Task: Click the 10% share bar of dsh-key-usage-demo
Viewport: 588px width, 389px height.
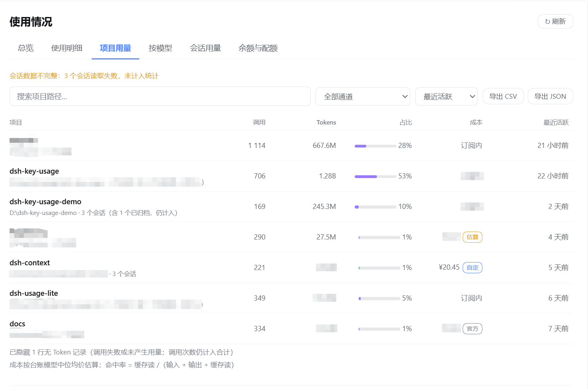Action: click(375, 207)
